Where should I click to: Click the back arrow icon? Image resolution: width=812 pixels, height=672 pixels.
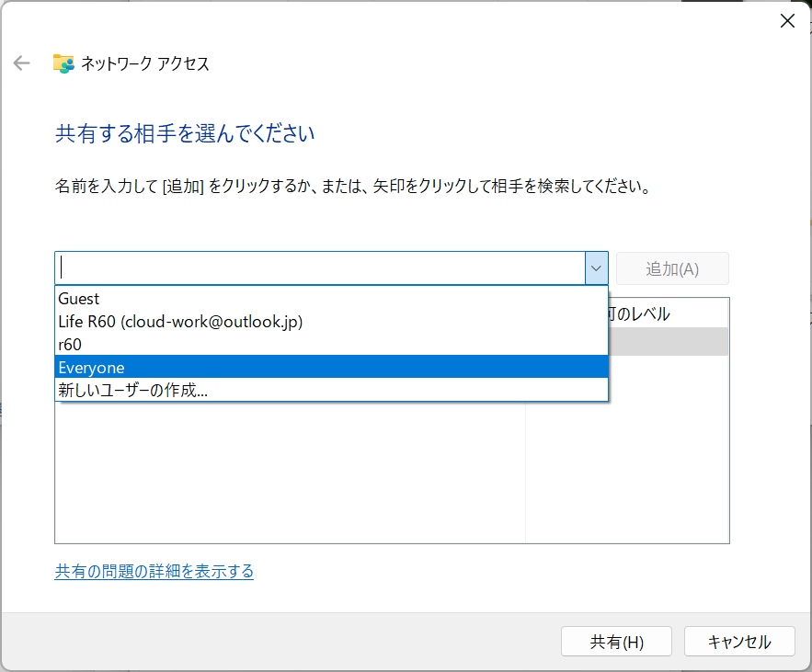[22, 63]
